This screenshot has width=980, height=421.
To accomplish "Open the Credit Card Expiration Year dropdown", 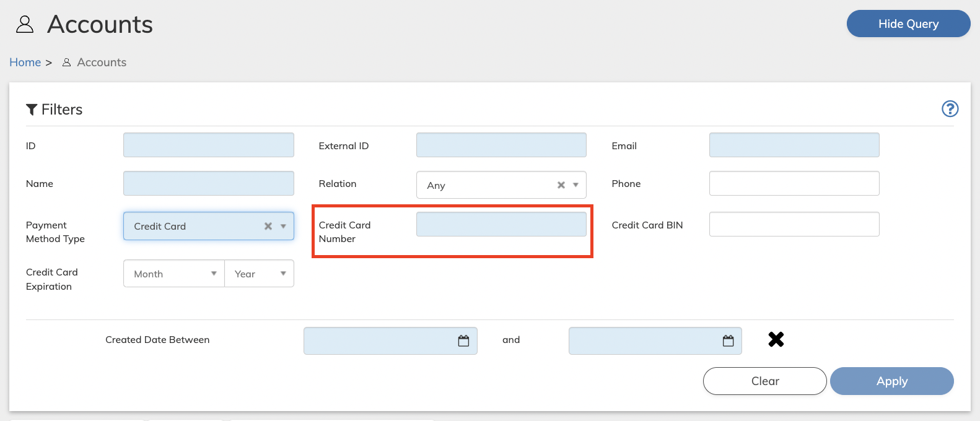I will 259,274.
